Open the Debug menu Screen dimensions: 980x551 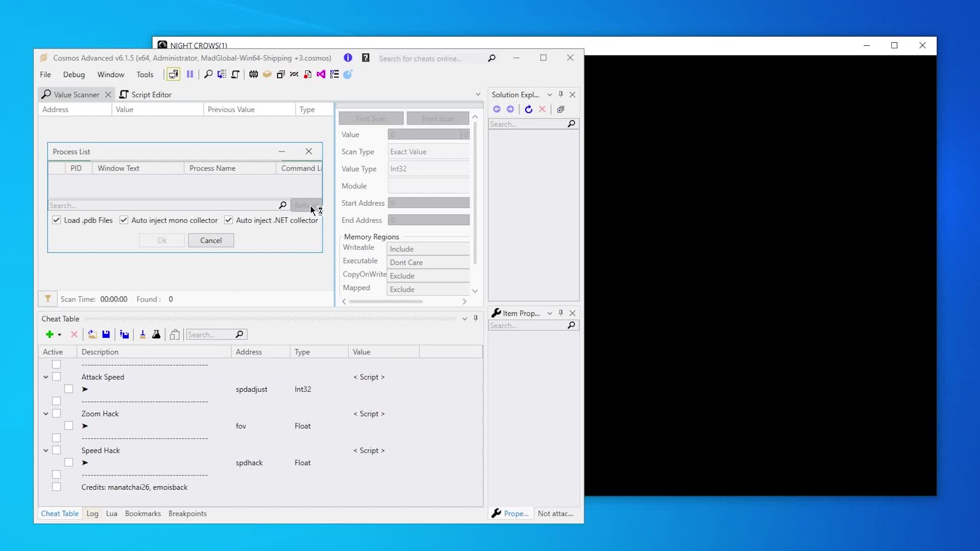[x=73, y=74]
